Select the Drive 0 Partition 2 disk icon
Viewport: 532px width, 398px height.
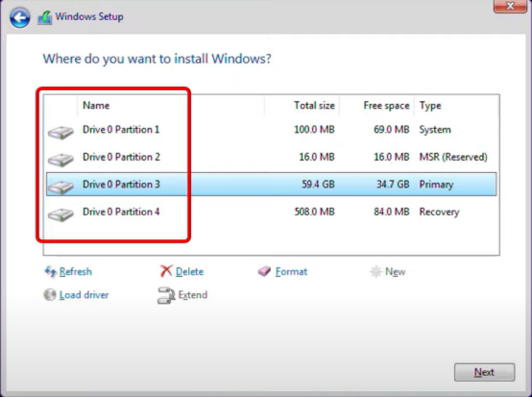coord(60,160)
